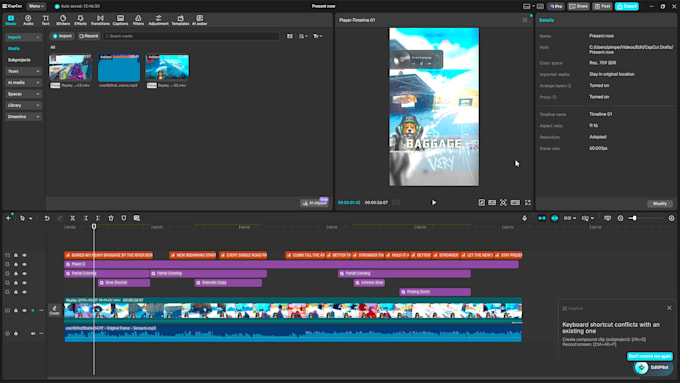
Task: Expand the Yours sidebar section
Action: coord(23,71)
